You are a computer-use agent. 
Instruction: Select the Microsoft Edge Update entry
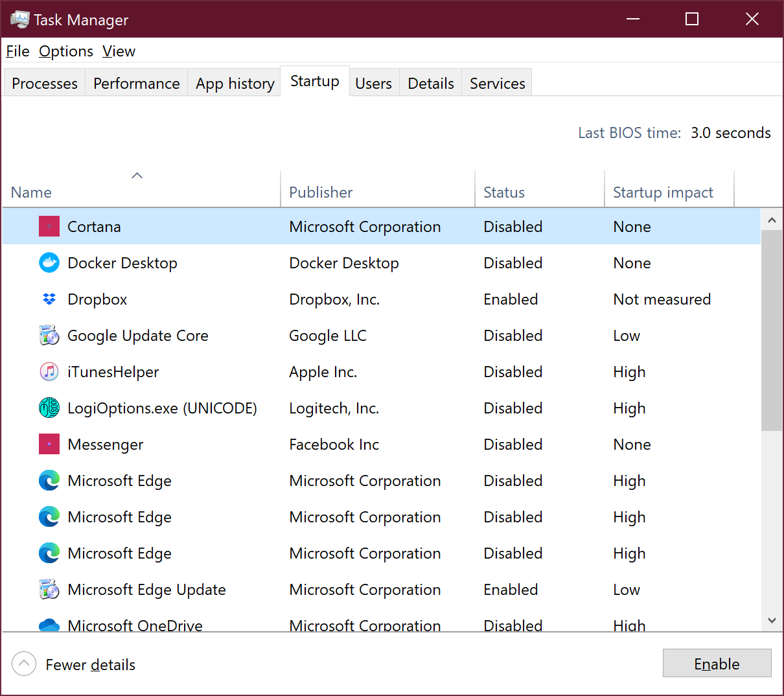tap(147, 590)
